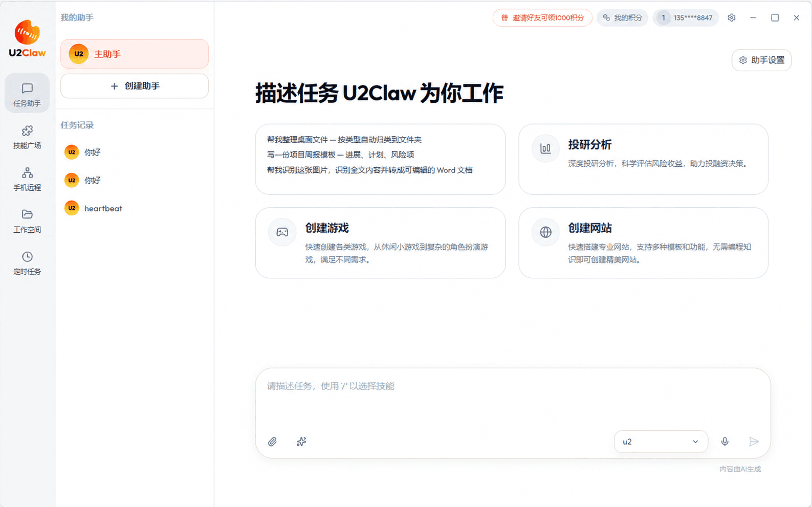The width and height of the screenshot is (812, 507).
Task: Maximize the U2Claw window
Action: pyautogui.click(x=775, y=18)
